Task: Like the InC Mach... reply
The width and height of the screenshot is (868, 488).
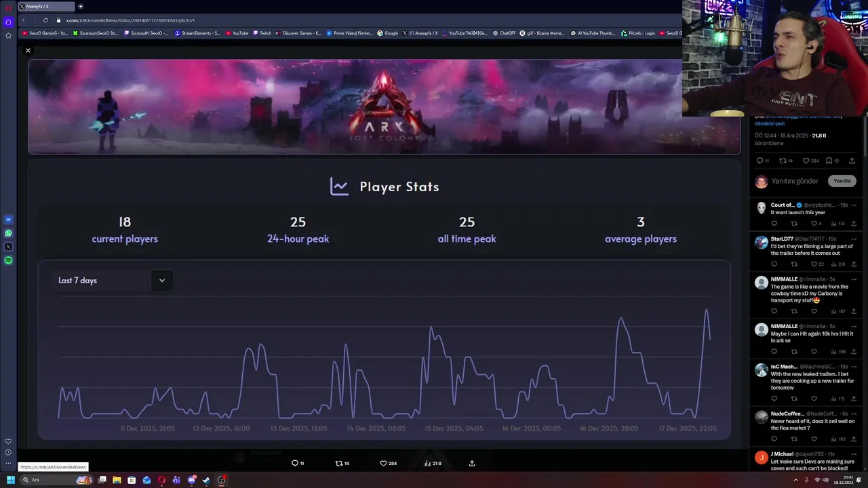Action: click(x=814, y=399)
